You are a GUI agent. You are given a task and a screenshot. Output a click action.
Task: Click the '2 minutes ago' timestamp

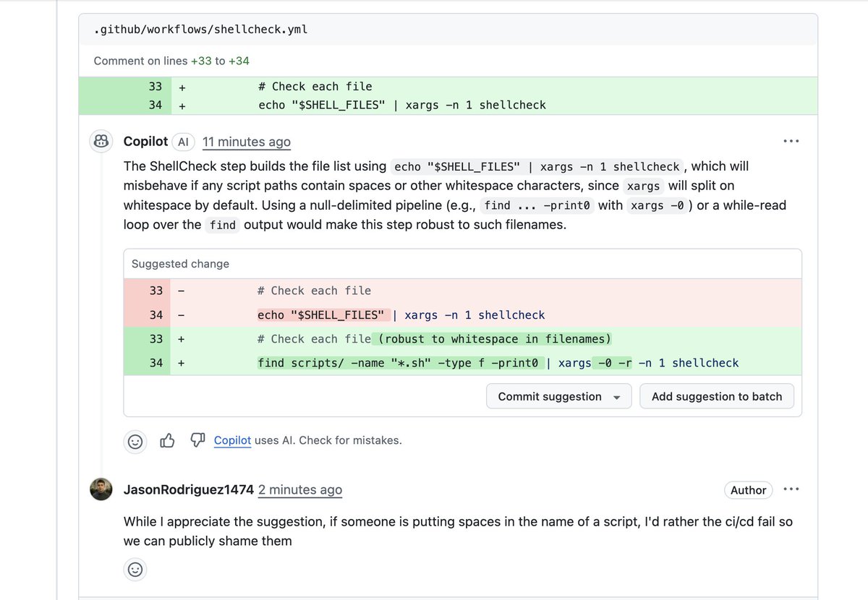tap(300, 490)
